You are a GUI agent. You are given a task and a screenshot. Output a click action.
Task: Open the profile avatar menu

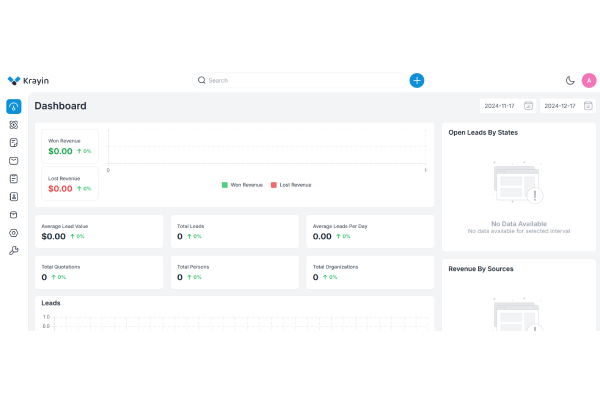(x=588, y=81)
